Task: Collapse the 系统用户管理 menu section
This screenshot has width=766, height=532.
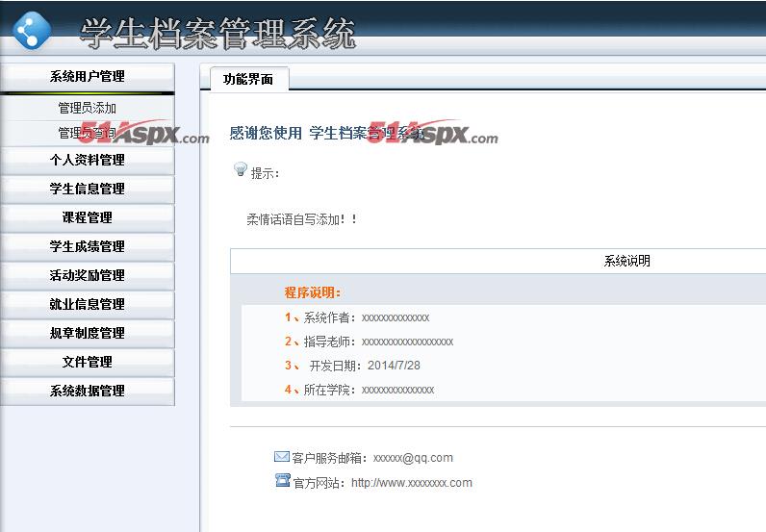Action: pyautogui.click(x=88, y=77)
